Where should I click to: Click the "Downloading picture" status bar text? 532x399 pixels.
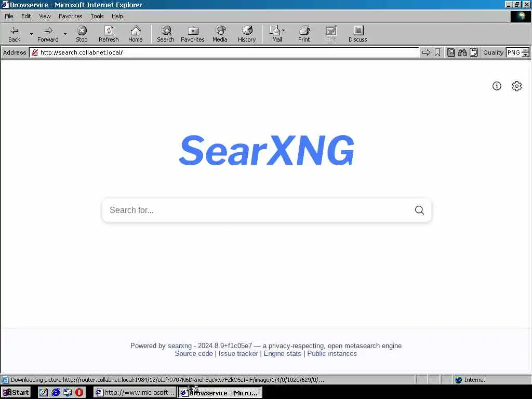tap(167, 380)
